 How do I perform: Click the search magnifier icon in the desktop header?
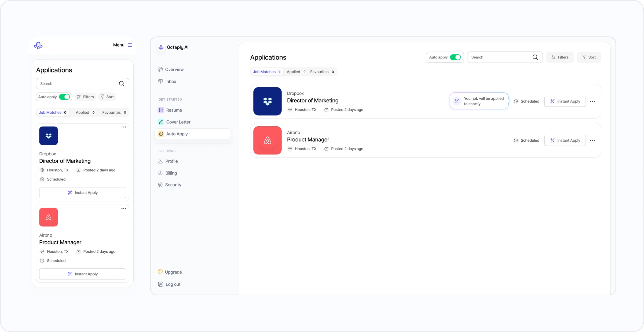click(x=535, y=57)
